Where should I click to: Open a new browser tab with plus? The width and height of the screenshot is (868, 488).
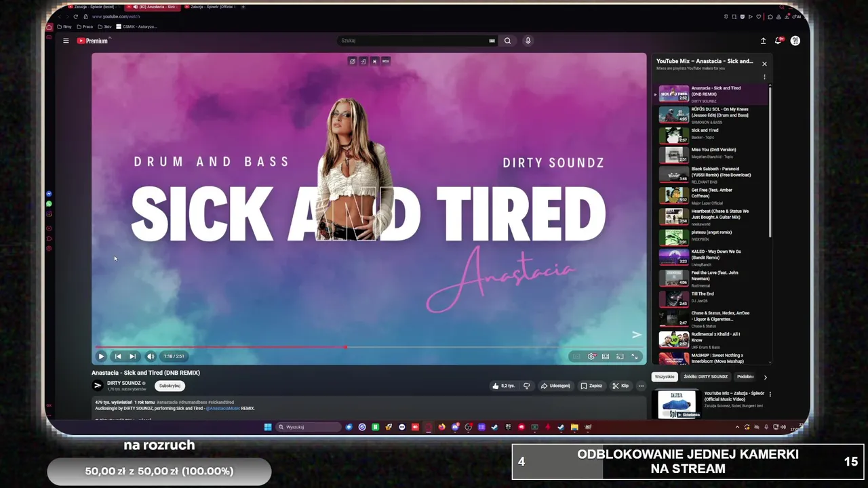pyautogui.click(x=243, y=7)
